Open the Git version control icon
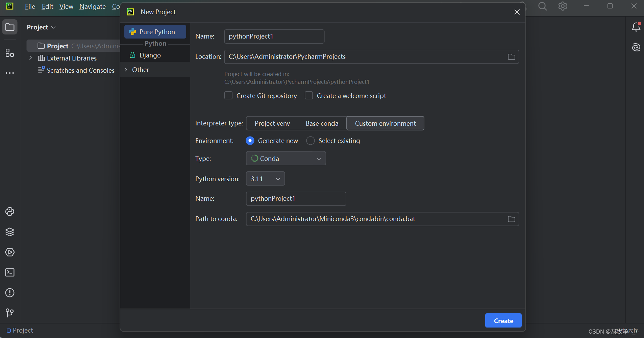Image resolution: width=644 pixels, height=338 pixels. tap(10, 313)
